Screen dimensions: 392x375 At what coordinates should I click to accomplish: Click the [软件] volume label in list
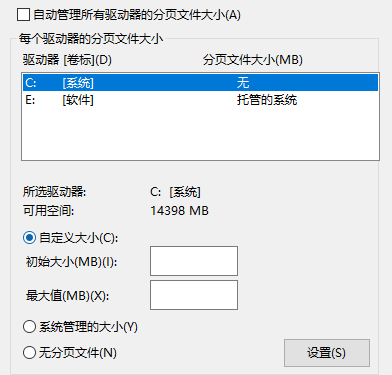point(78,100)
